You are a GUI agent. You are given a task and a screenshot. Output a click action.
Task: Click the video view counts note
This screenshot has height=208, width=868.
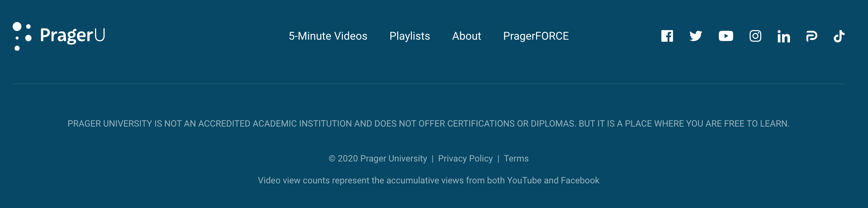click(x=428, y=180)
